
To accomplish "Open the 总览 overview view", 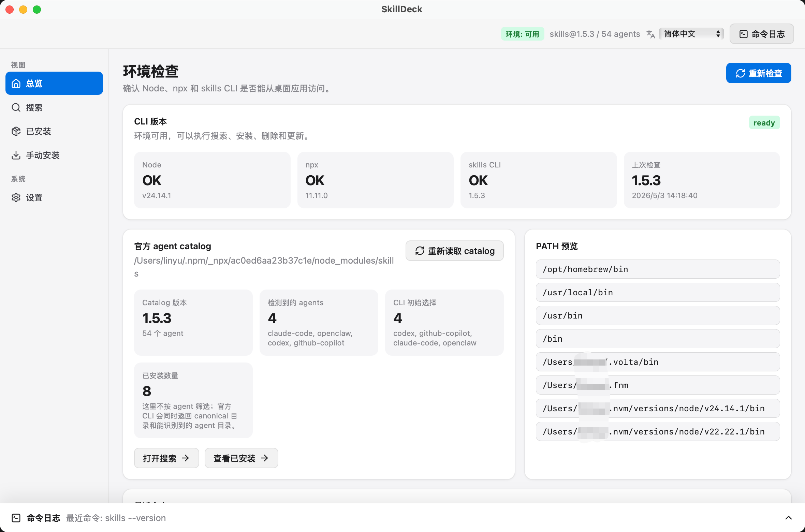I will [54, 83].
